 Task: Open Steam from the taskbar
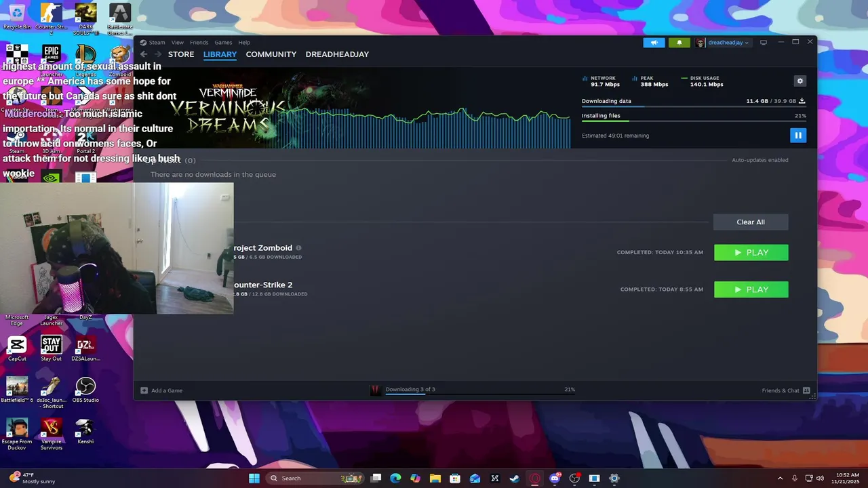(515, 478)
